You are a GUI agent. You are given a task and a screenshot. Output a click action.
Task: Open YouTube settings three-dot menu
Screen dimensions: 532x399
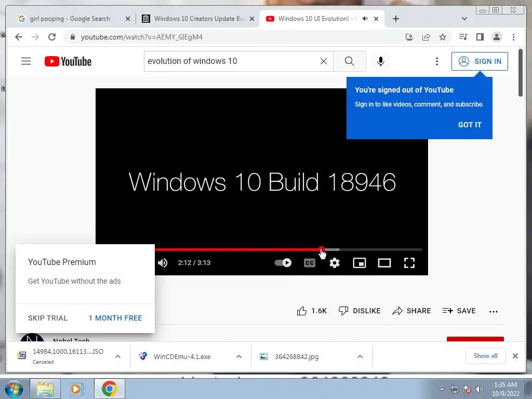(437, 61)
